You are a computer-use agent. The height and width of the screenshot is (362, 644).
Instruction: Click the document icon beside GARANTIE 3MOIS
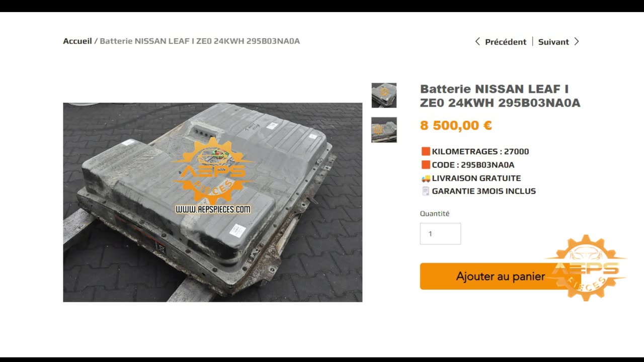click(x=426, y=191)
